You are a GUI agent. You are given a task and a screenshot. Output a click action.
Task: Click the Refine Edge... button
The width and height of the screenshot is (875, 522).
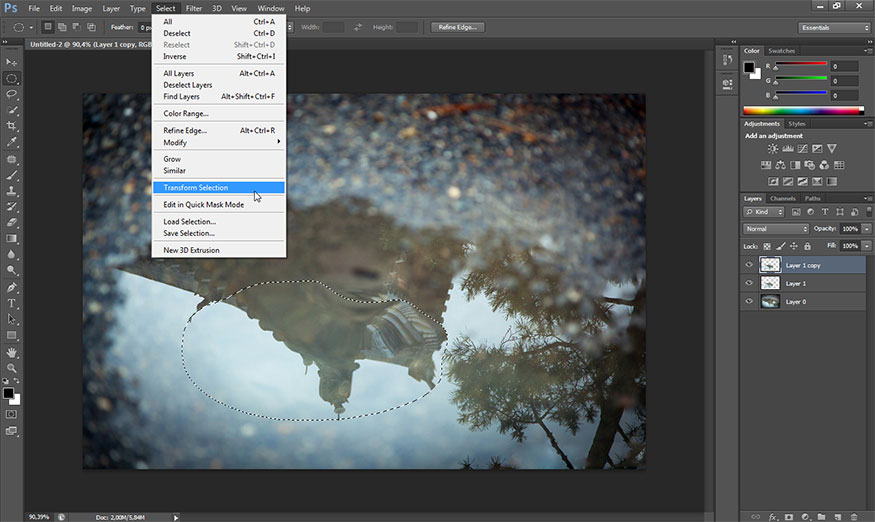458,27
